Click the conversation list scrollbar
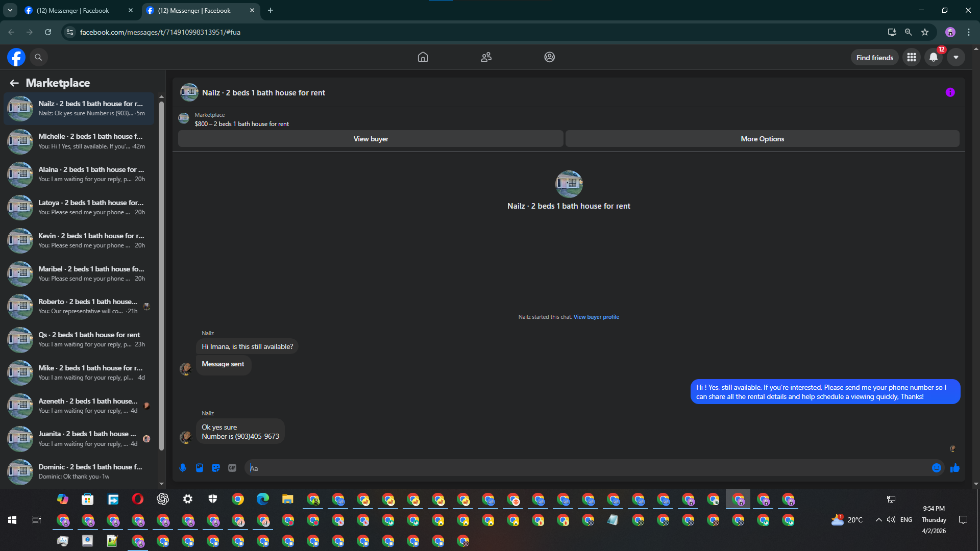Screen dimensions: 980x551 pos(161,275)
